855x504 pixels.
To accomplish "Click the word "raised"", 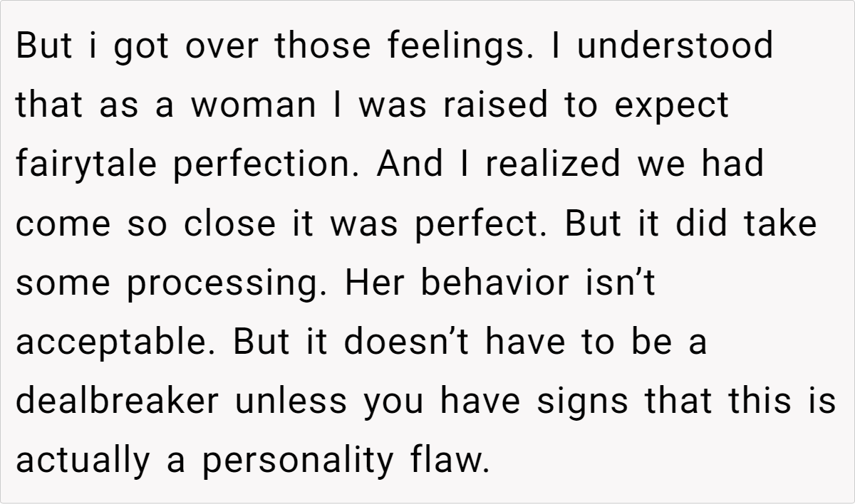I will [x=496, y=105].
